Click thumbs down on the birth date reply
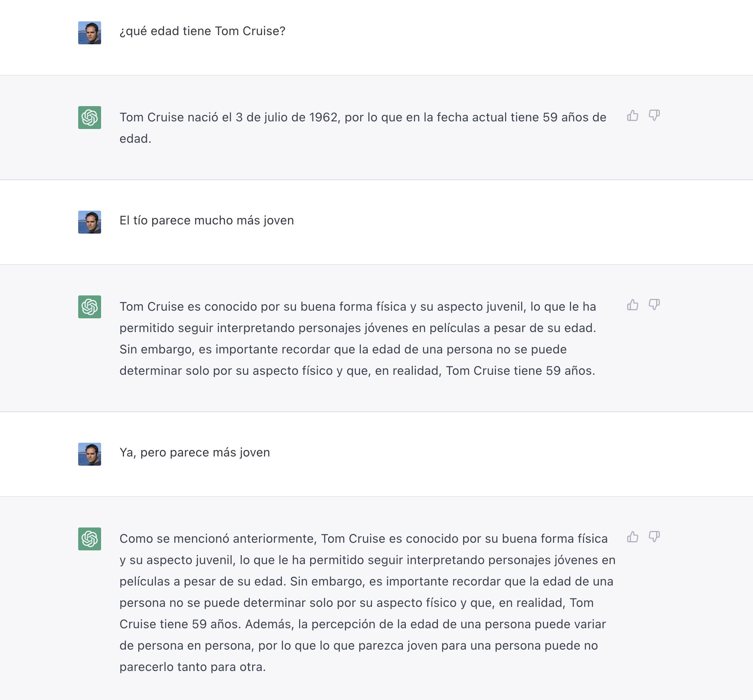 point(654,115)
